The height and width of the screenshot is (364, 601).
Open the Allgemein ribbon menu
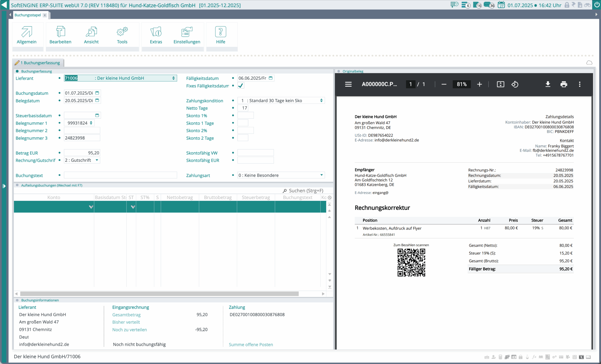(27, 36)
